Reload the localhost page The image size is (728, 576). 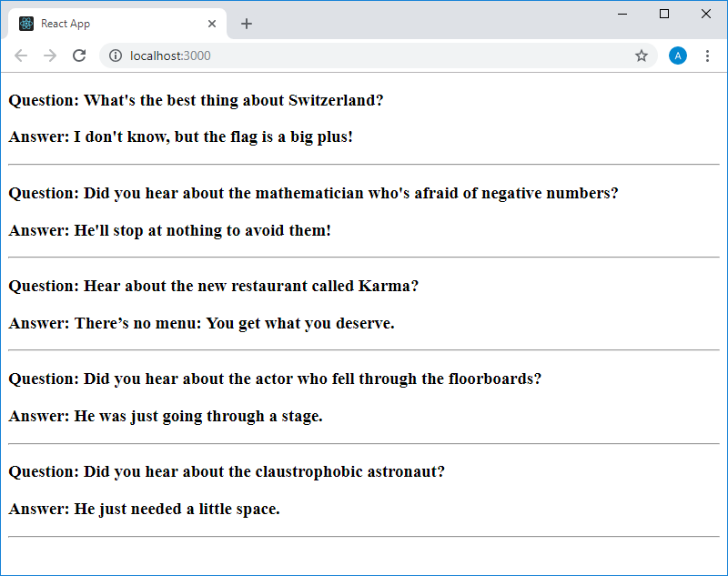click(79, 56)
